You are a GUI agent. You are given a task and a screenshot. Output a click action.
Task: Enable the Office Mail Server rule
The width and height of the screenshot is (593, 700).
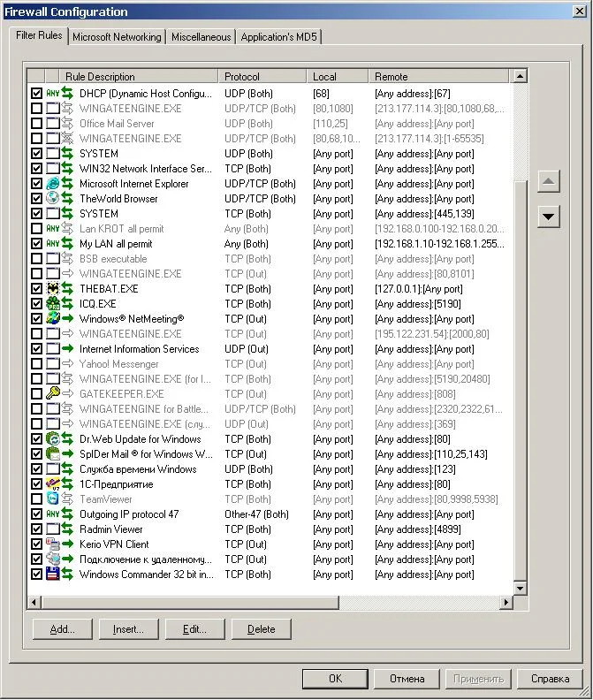[x=36, y=123]
